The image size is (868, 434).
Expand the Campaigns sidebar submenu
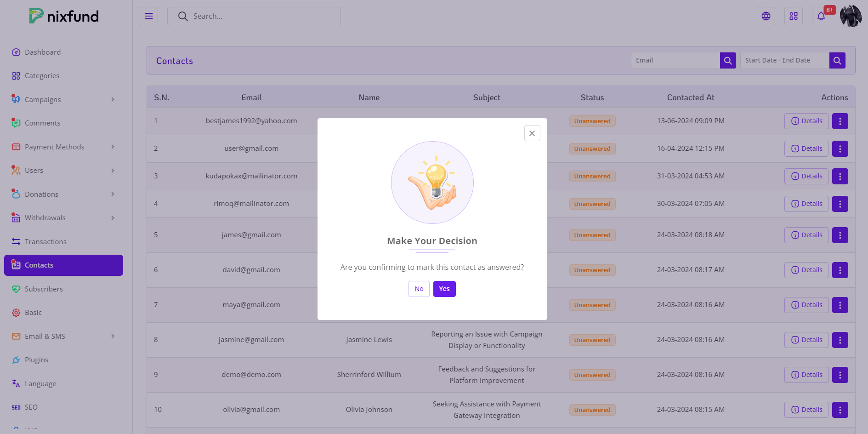[113, 100]
